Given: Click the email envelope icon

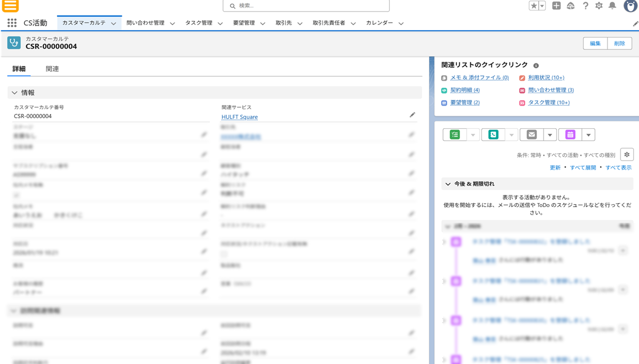Looking at the screenshot, I should [x=532, y=135].
